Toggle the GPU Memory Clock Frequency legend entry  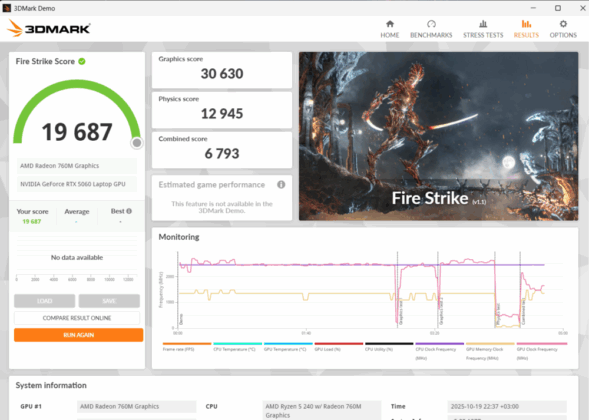tap(490, 351)
